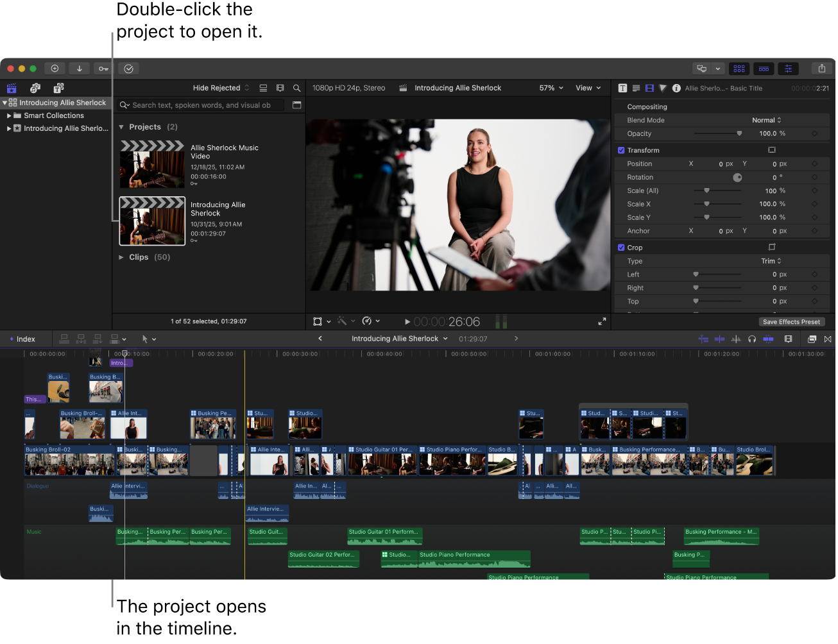Expand the Clips (50) section

121,258
